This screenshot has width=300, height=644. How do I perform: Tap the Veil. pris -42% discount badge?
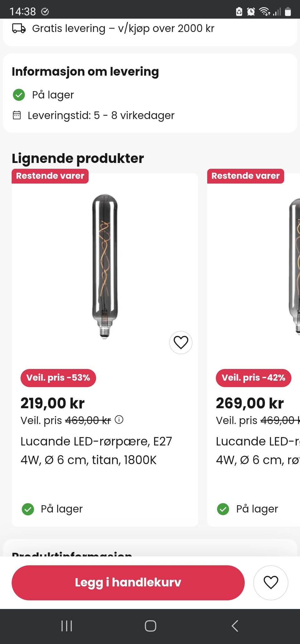pos(253,378)
